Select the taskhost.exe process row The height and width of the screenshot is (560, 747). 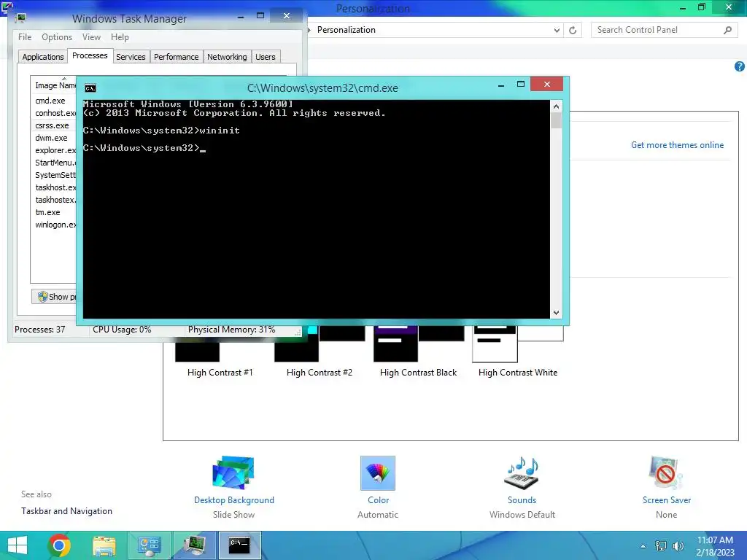coord(54,187)
